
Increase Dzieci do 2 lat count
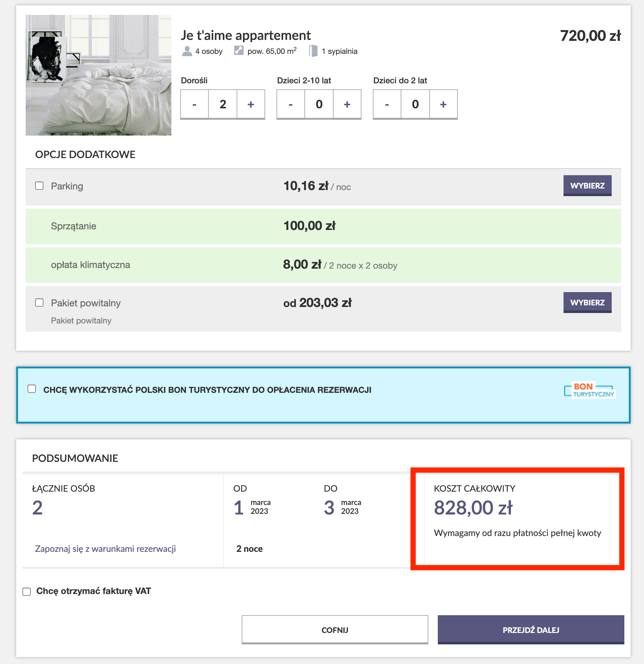[x=443, y=104]
